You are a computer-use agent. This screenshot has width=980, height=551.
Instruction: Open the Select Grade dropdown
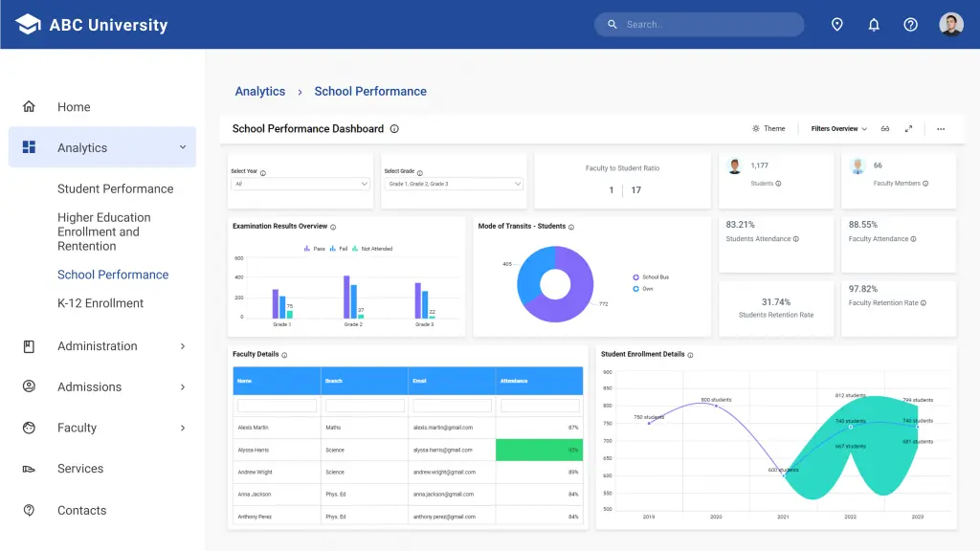[453, 183]
